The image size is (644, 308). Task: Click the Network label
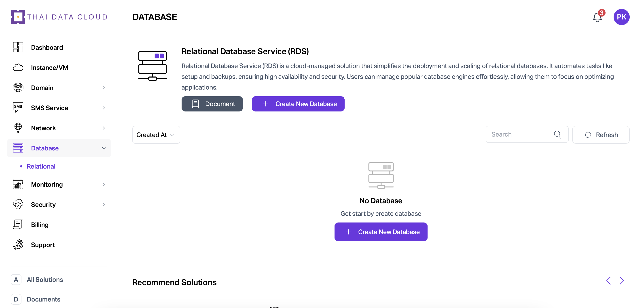pyautogui.click(x=44, y=128)
